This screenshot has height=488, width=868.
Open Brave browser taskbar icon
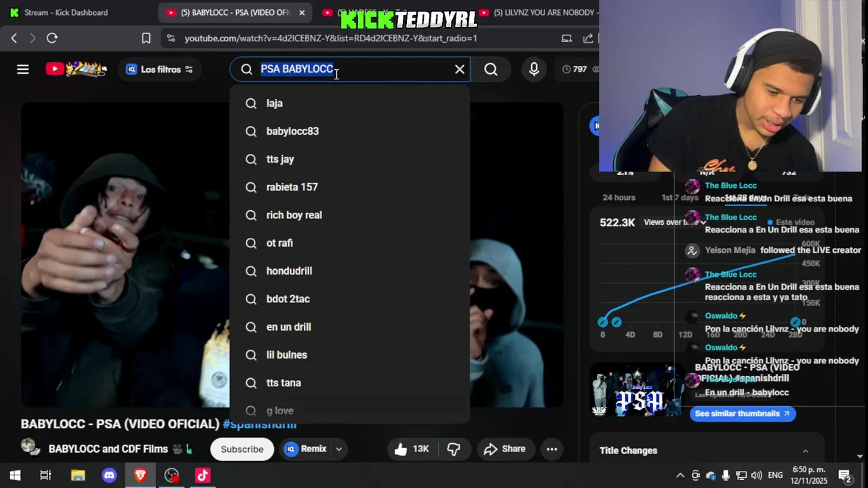click(x=140, y=475)
